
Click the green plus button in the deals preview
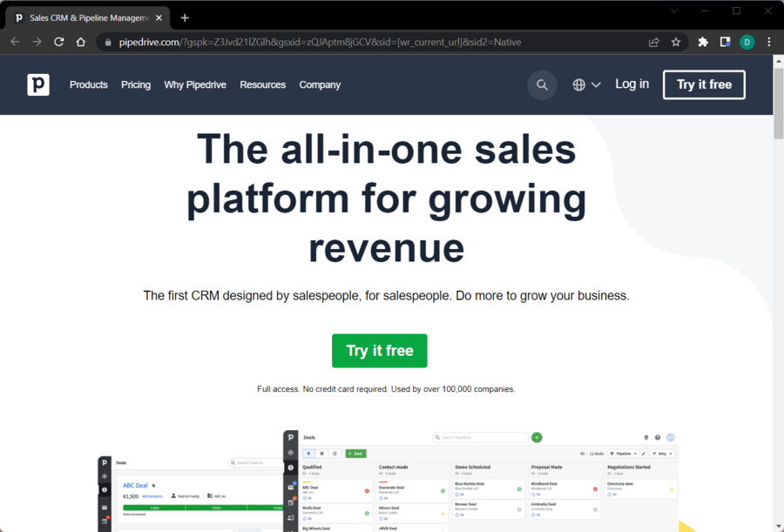point(537,437)
